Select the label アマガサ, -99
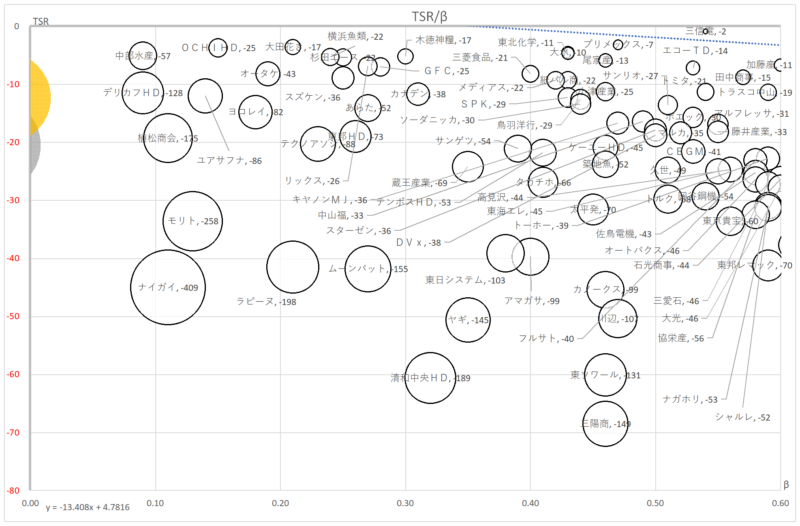Image resolution: width=800 pixels, height=526 pixels. 532,301
